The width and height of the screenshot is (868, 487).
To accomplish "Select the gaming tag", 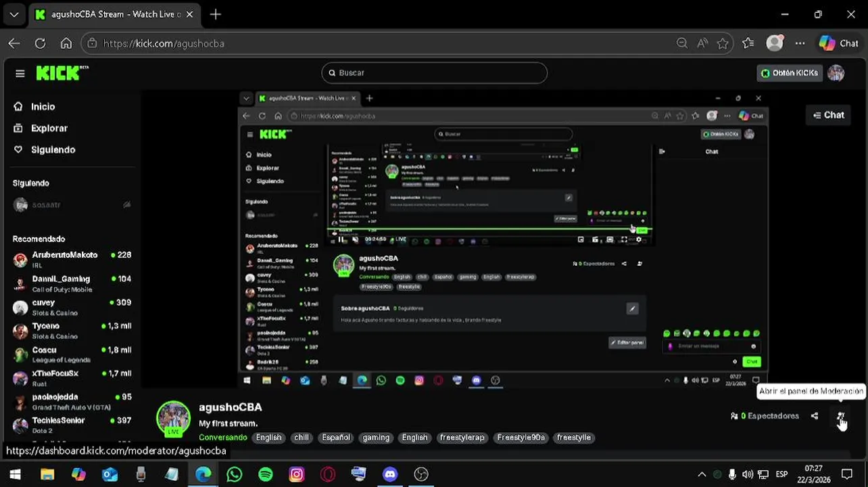I will [x=376, y=438].
